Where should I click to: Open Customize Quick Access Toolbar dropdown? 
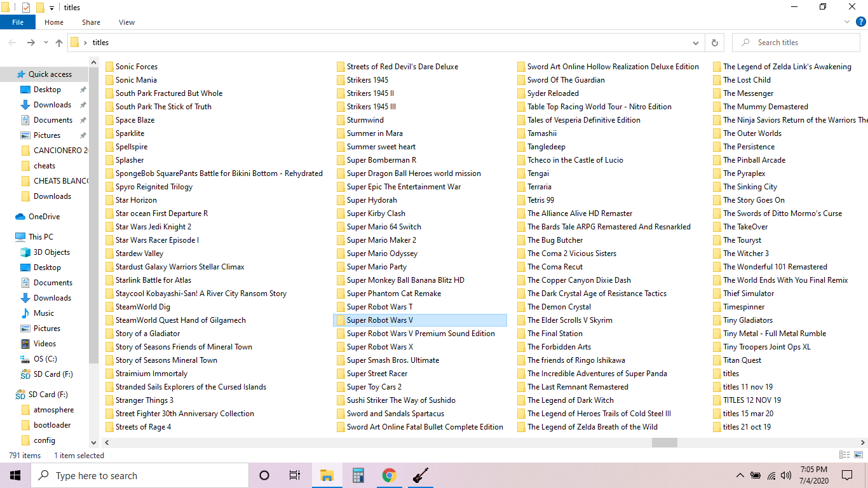tap(51, 8)
